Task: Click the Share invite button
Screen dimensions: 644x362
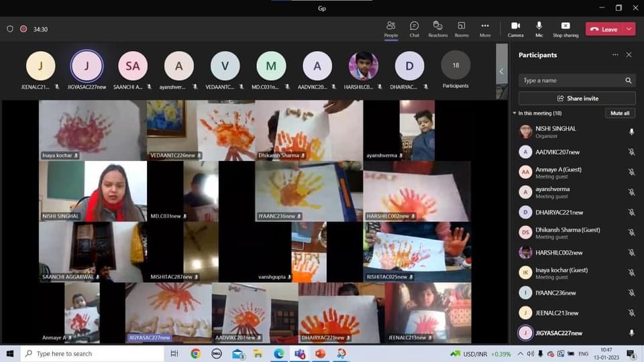Action: [x=576, y=99]
